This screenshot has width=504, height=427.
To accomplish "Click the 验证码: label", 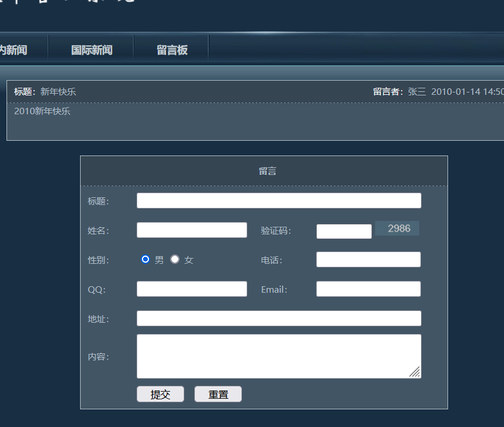I will (276, 230).
